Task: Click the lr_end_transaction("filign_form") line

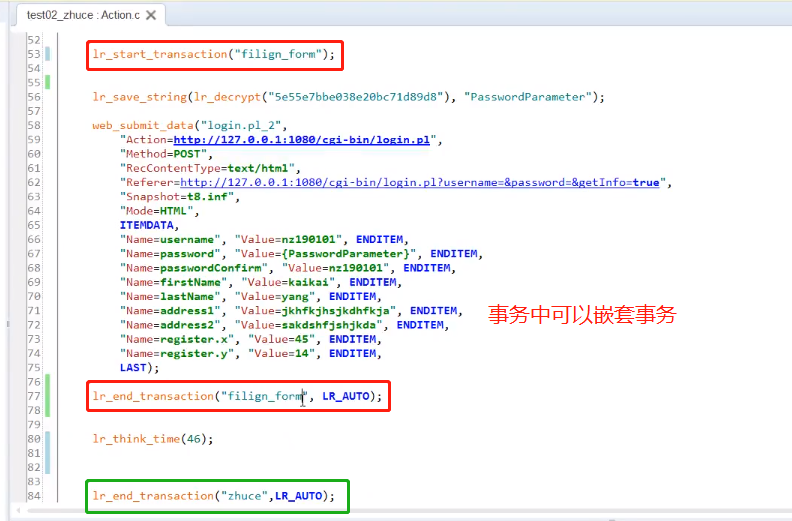Action: tap(237, 396)
